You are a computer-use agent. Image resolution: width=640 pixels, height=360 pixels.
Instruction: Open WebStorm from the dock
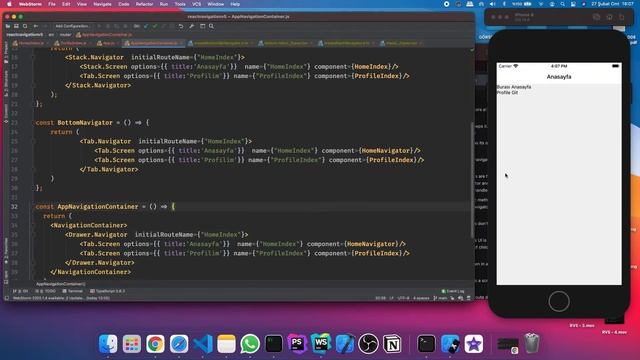(x=321, y=344)
